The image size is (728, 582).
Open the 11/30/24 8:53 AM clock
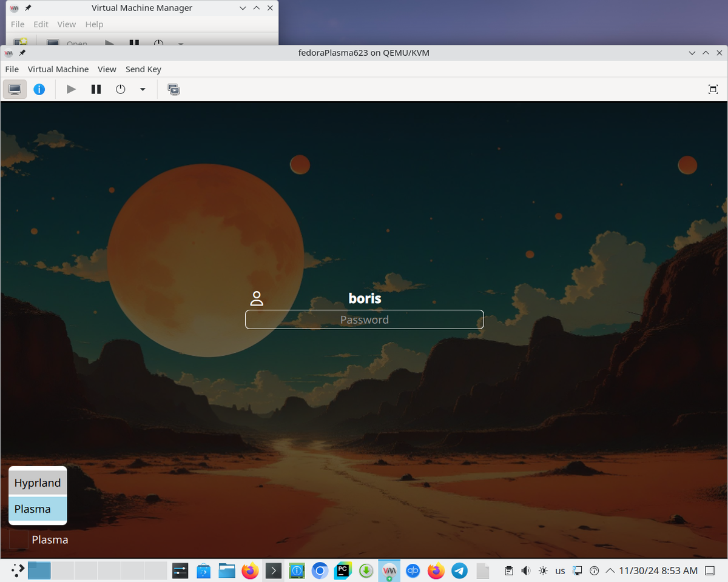(658, 570)
